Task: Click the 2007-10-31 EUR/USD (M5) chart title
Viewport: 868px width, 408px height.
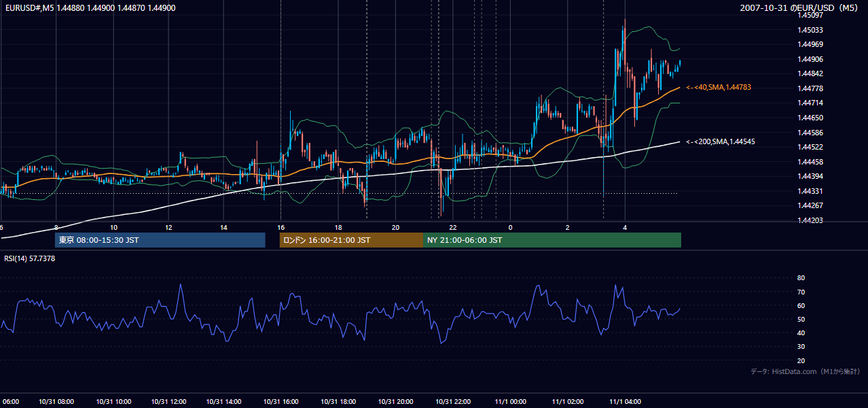Action: point(800,8)
